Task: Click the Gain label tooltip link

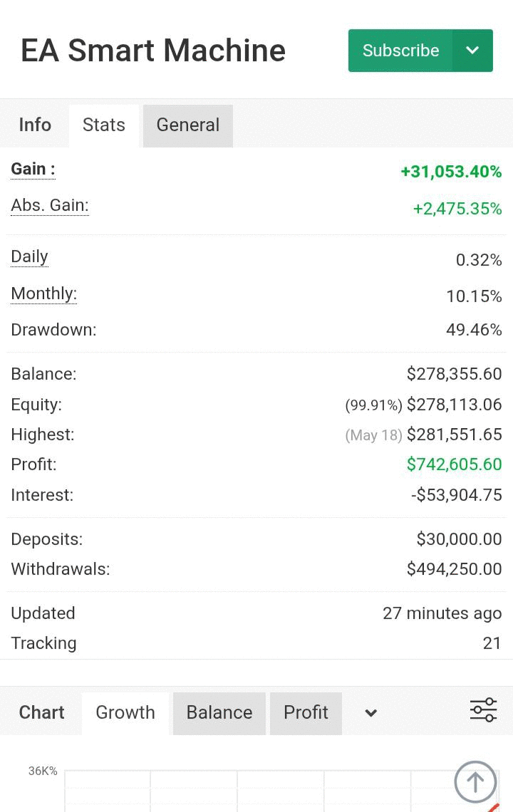Action: pyautogui.click(x=33, y=170)
